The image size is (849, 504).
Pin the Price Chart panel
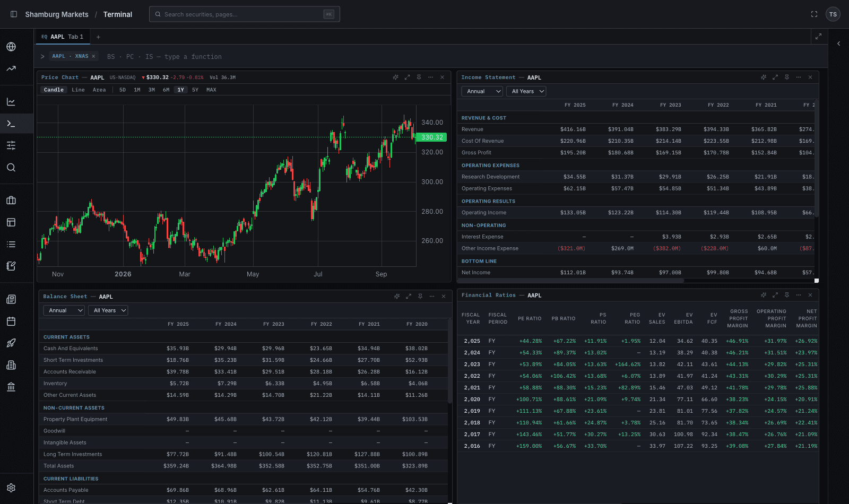[419, 77]
